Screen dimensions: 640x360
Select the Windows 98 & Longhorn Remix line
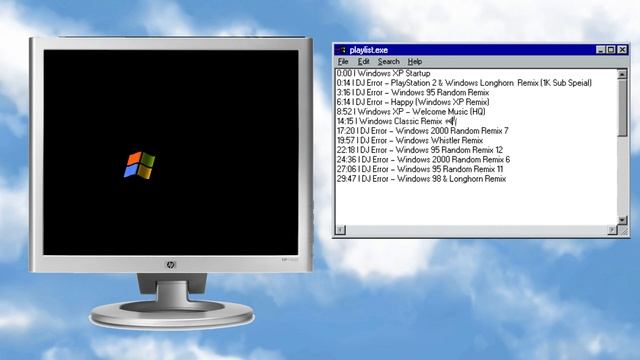(x=421, y=179)
